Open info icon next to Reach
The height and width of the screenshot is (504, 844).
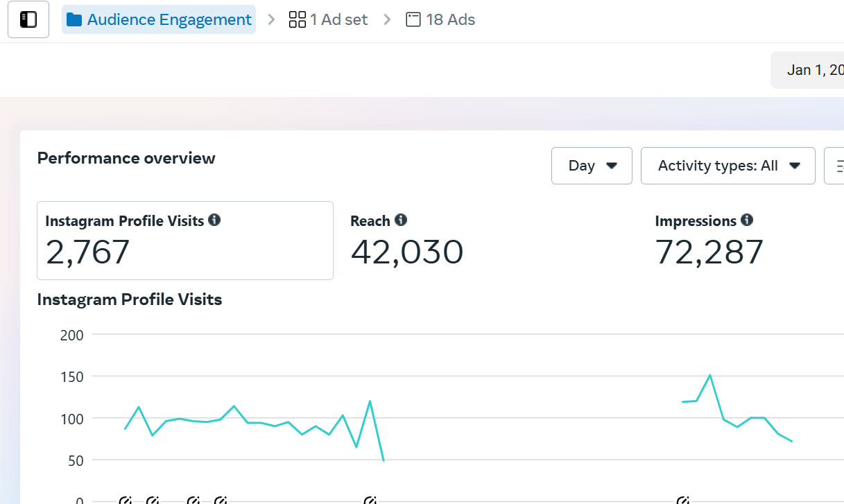point(401,220)
